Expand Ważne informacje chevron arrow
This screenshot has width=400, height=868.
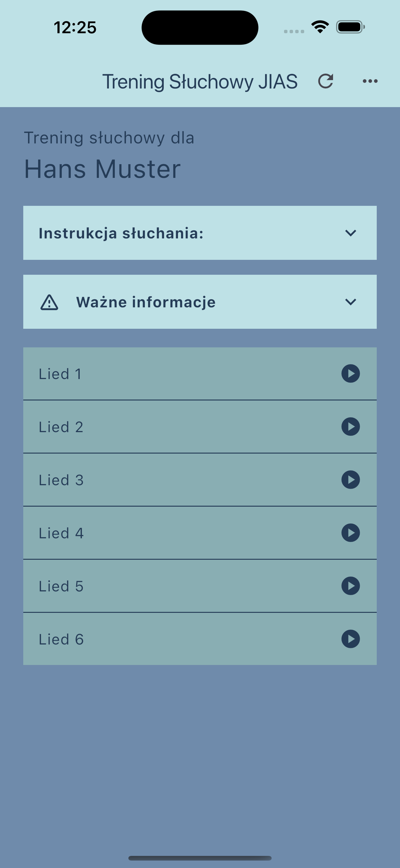(x=350, y=302)
